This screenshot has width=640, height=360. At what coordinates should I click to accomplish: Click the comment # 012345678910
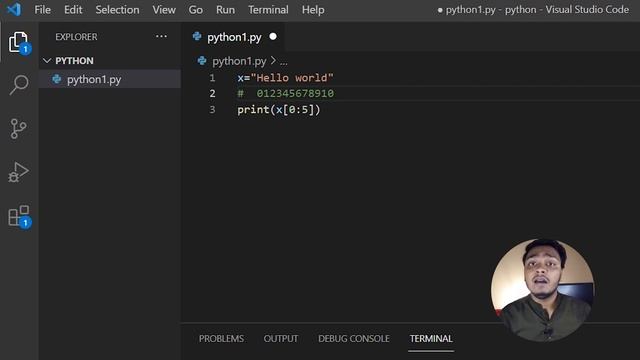point(286,93)
